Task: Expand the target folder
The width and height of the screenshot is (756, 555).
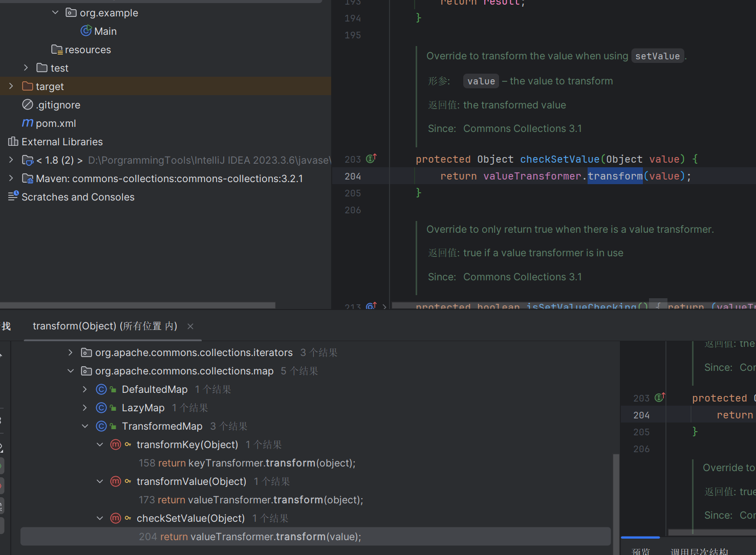Action: click(x=11, y=86)
